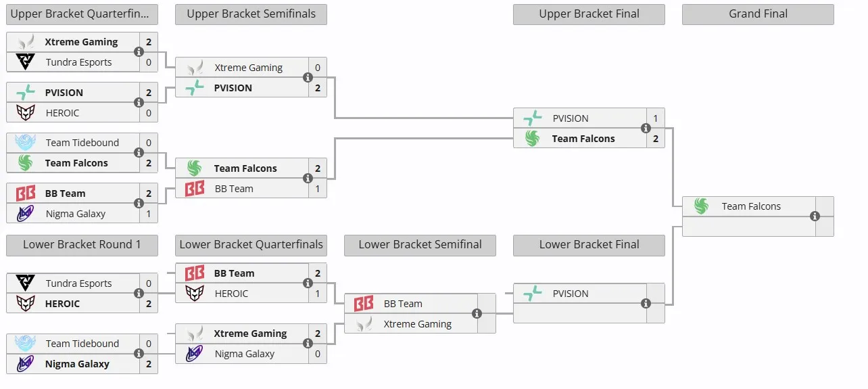Select the Lower Bracket Quarterfinals header
This screenshot has height=389, width=868.
click(x=251, y=245)
